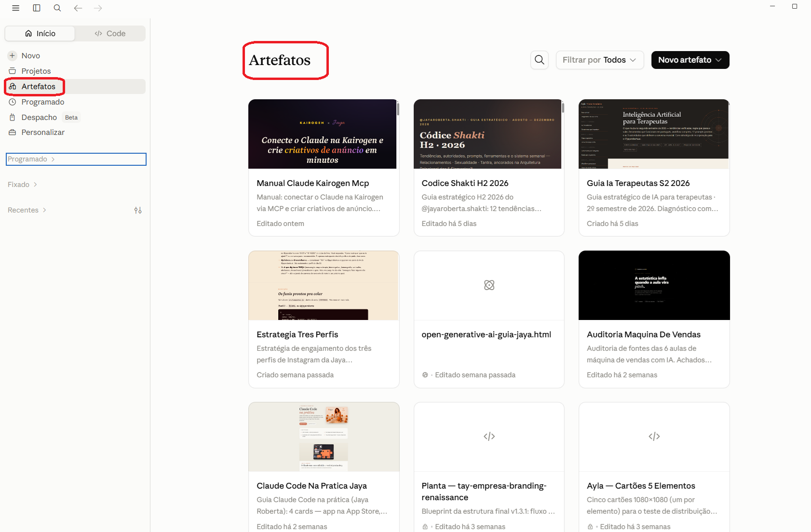Click the Beta badge next to Despacho
This screenshot has height=532, width=811.
pyautogui.click(x=71, y=118)
